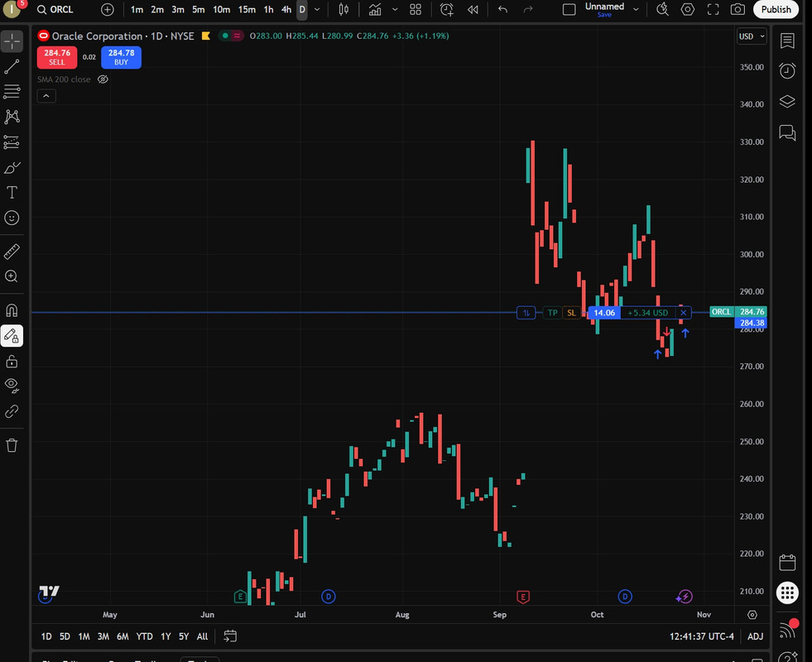
Task: Open the object tree layers panel
Action: point(787,102)
